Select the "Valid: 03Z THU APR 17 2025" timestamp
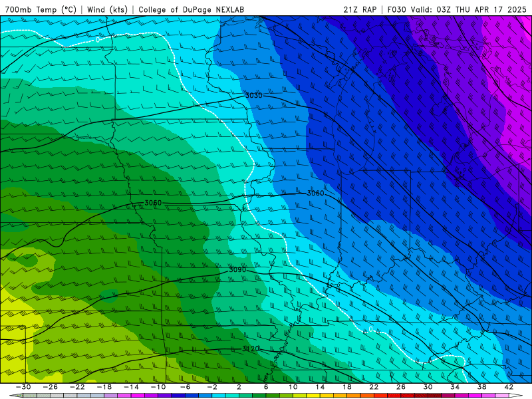The height and width of the screenshot is (399, 532). (x=469, y=9)
